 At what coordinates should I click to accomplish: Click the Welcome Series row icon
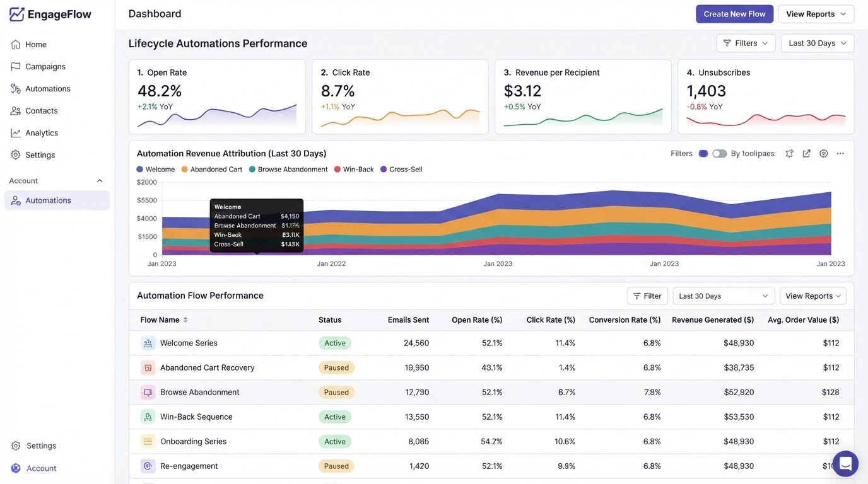[148, 343]
